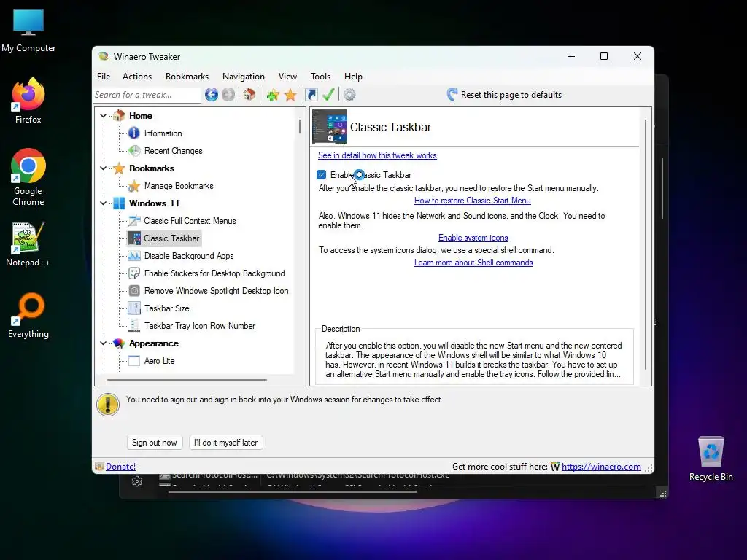Image resolution: width=747 pixels, height=560 pixels.
Task: Click Sign out now button
Action: (x=155, y=443)
